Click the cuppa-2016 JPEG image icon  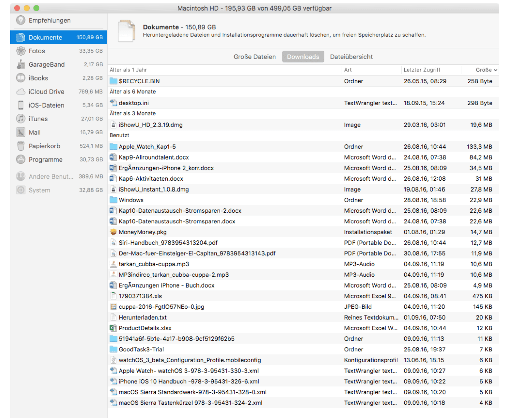pyautogui.click(x=113, y=307)
